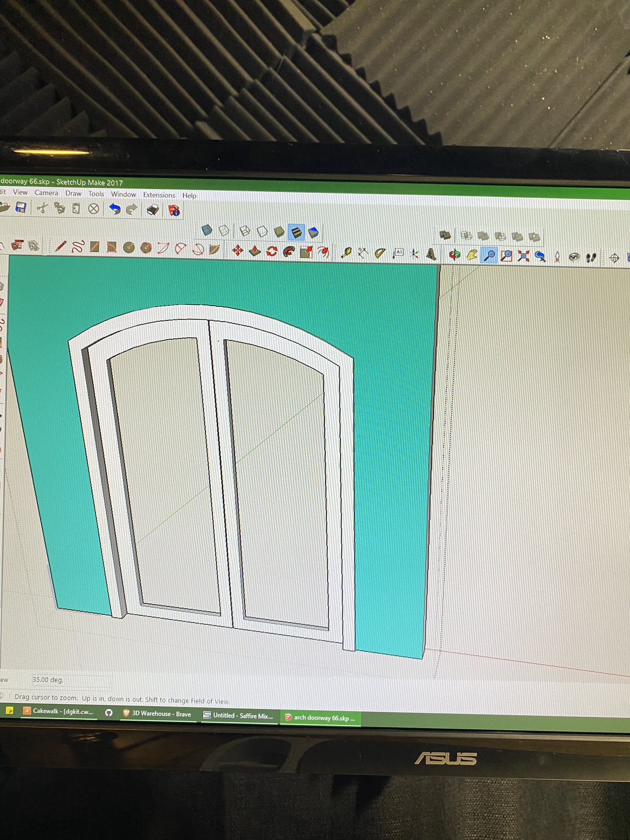630x840 pixels.
Task: Select the Text label tool
Action: click(398, 254)
